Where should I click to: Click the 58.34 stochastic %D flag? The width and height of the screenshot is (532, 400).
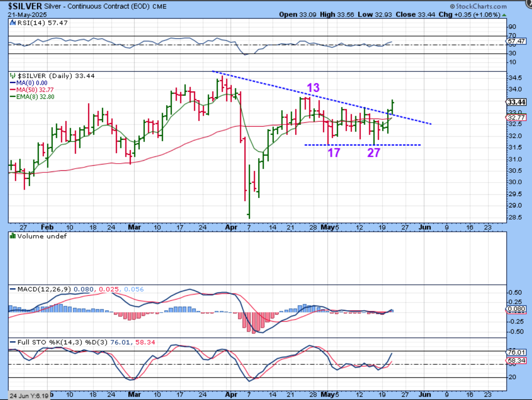(516, 361)
